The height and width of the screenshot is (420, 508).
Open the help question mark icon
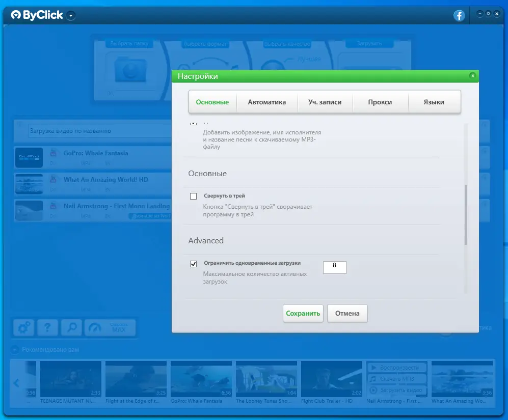point(47,328)
